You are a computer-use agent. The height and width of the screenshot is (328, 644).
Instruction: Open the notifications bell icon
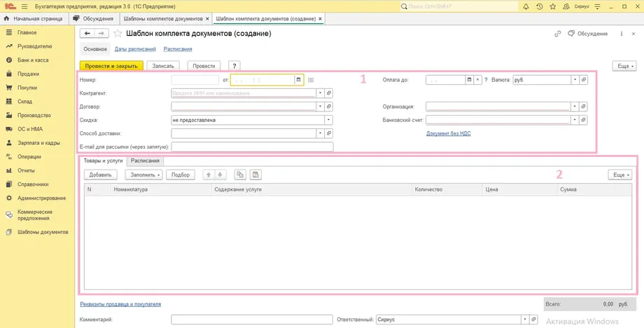tap(526, 6)
